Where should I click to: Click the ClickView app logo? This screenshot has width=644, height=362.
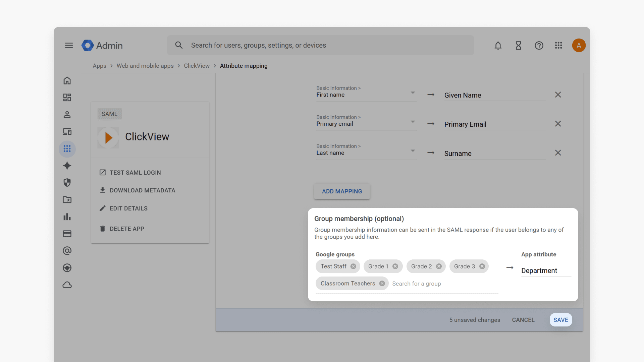(x=108, y=137)
